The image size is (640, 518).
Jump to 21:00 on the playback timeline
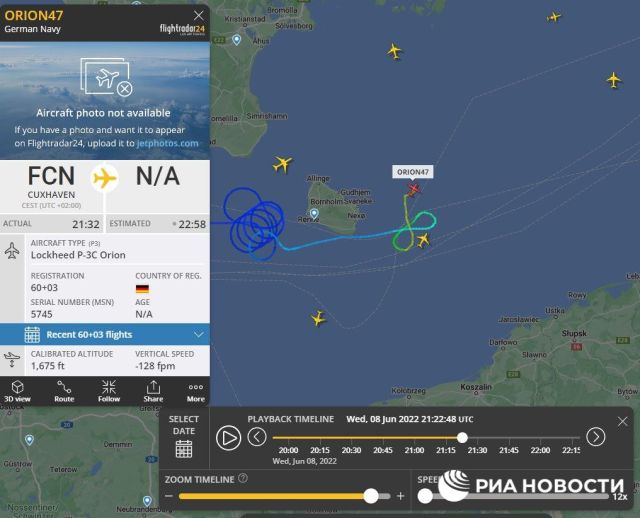tap(414, 450)
